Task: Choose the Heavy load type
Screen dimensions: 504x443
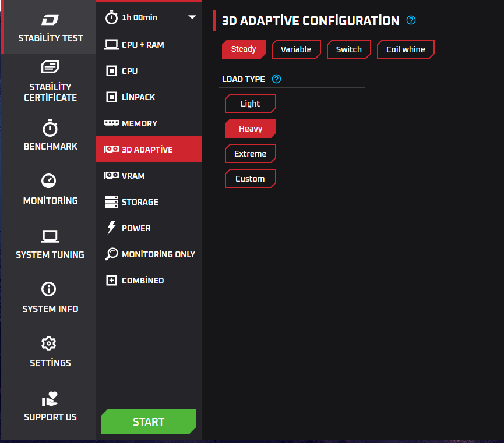Action: 251,129
